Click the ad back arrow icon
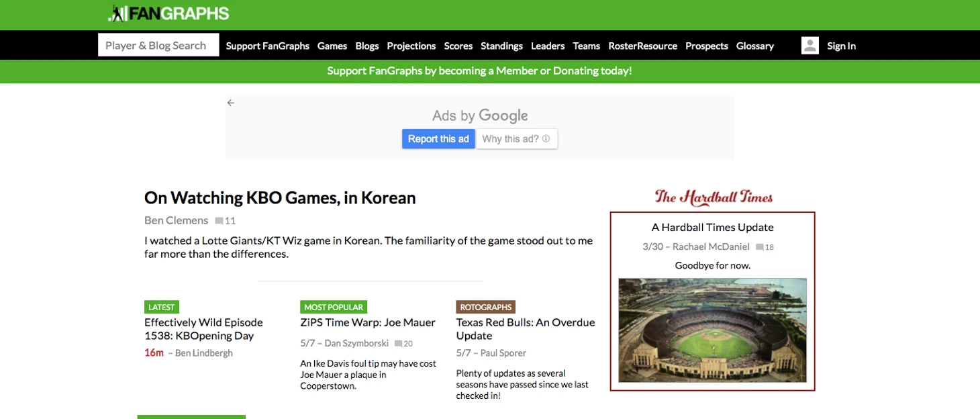 coord(231,103)
